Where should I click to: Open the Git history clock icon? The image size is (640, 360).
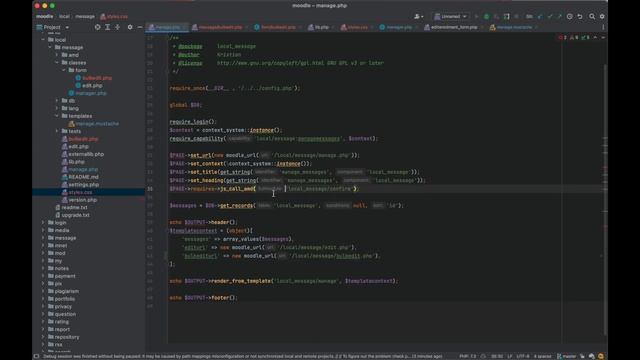point(570,16)
